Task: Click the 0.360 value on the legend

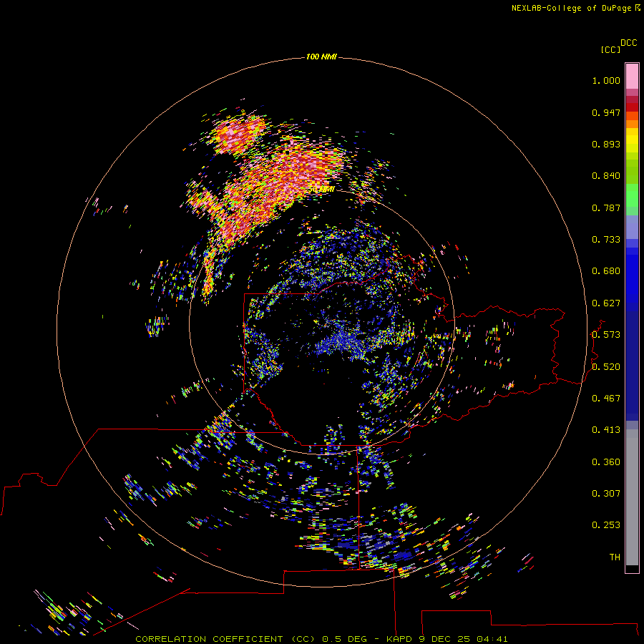Action: click(x=606, y=462)
